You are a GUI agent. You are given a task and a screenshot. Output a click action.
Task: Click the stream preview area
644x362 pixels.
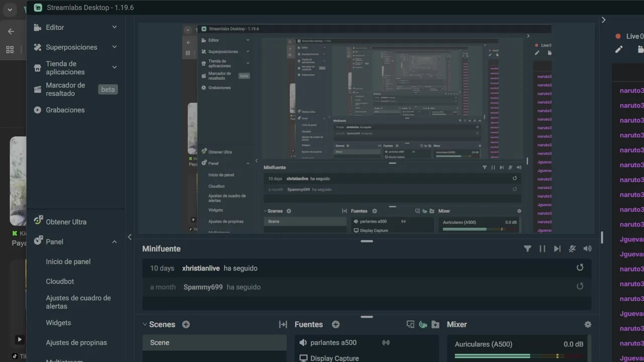[367, 129]
